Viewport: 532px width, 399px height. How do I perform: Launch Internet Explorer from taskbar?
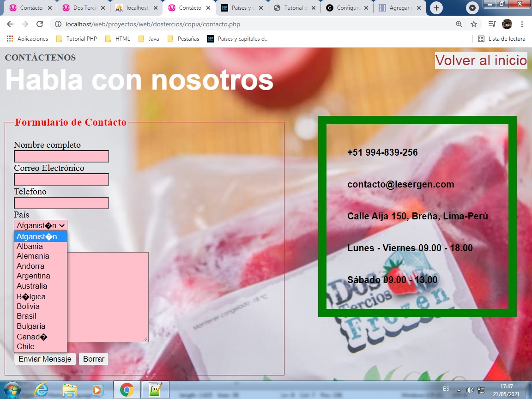pyautogui.click(x=41, y=390)
